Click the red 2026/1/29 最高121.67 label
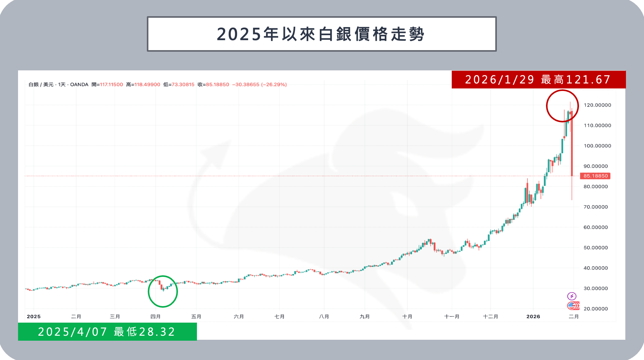 [538, 80]
